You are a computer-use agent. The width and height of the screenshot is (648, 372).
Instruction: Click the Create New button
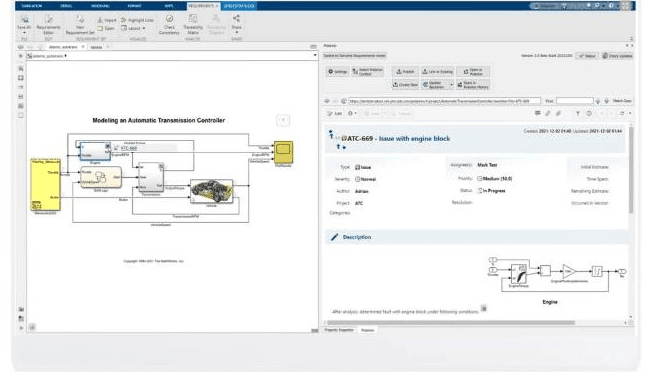(x=405, y=84)
